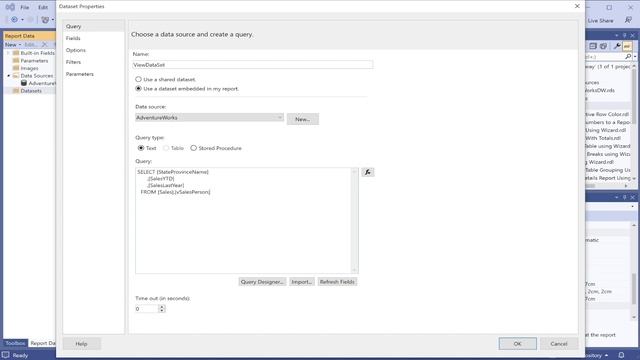The height and width of the screenshot is (360, 640).
Task: Click the AdventureWorks data source database icon
Action: pyautogui.click(x=24, y=83)
